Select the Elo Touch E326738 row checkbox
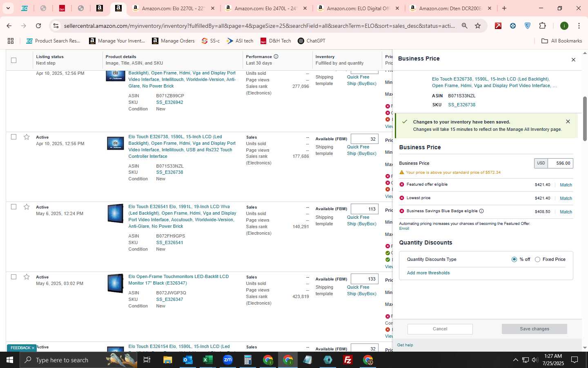The image size is (588, 368). [13, 137]
